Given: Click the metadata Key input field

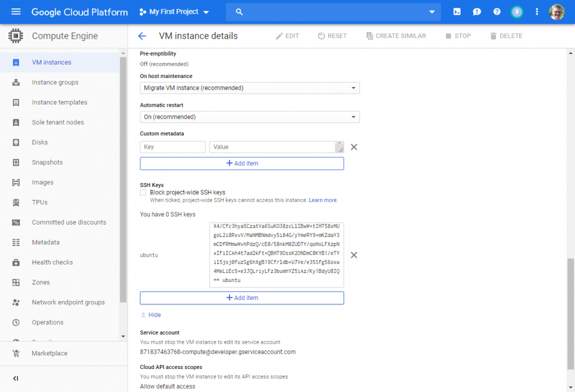Looking at the screenshot, I should [x=173, y=147].
